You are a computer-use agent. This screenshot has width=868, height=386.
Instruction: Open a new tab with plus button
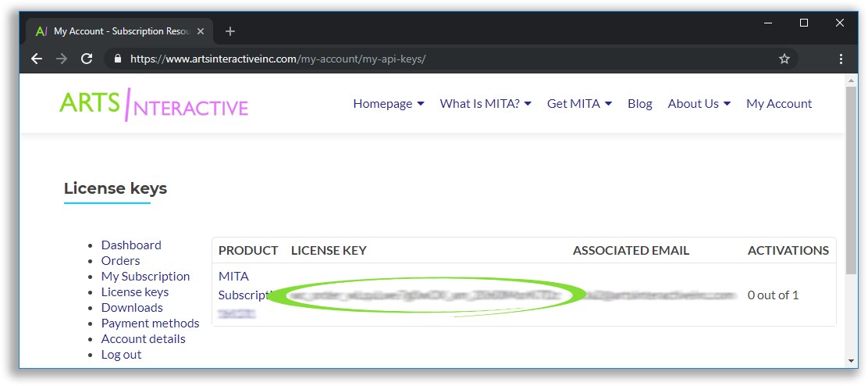[x=230, y=31]
